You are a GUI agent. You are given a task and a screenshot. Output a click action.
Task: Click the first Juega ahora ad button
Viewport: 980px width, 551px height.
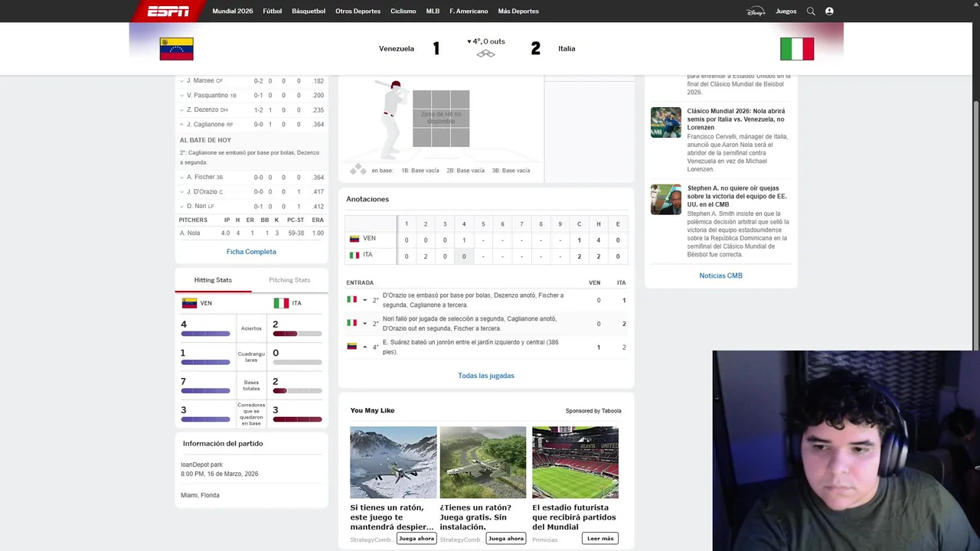416,539
